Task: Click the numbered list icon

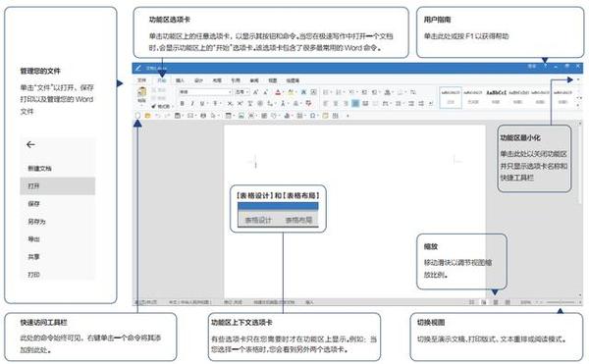Action: pyautogui.click(x=339, y=92)
